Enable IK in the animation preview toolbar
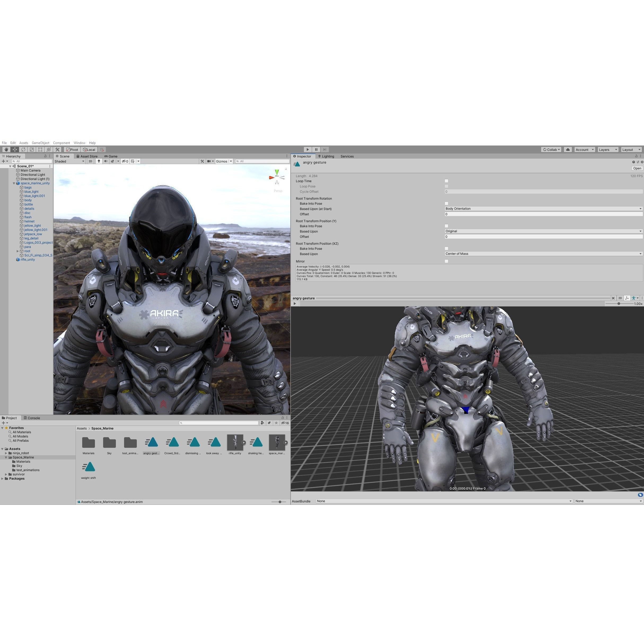The width and height of the screenshot is (644, 644). point(613,298)
